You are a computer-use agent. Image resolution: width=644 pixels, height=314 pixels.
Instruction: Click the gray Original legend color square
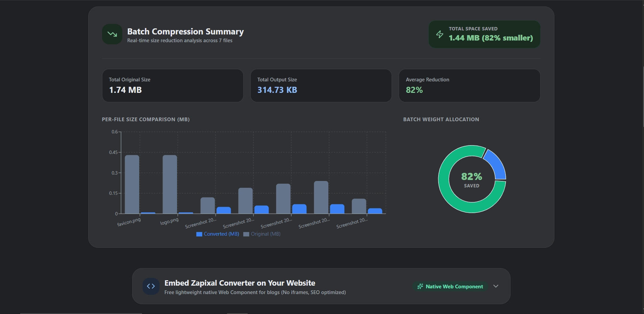[246, 234]
